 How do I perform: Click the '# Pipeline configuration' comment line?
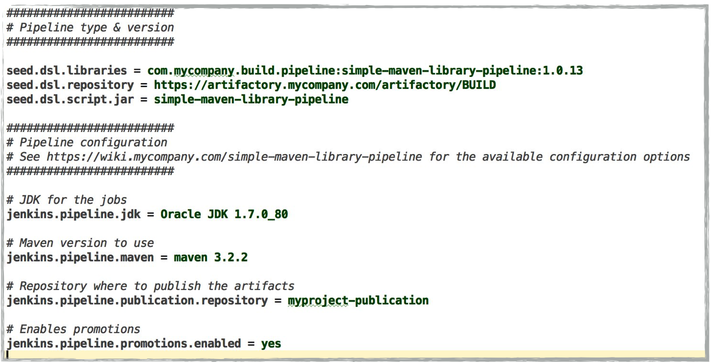coord(87,142)
